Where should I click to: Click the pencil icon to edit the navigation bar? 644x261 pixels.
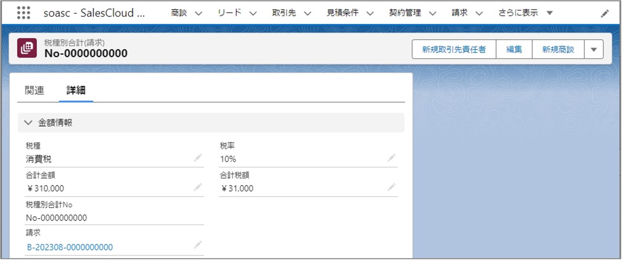pyautogui.click(x=605, y=13)
